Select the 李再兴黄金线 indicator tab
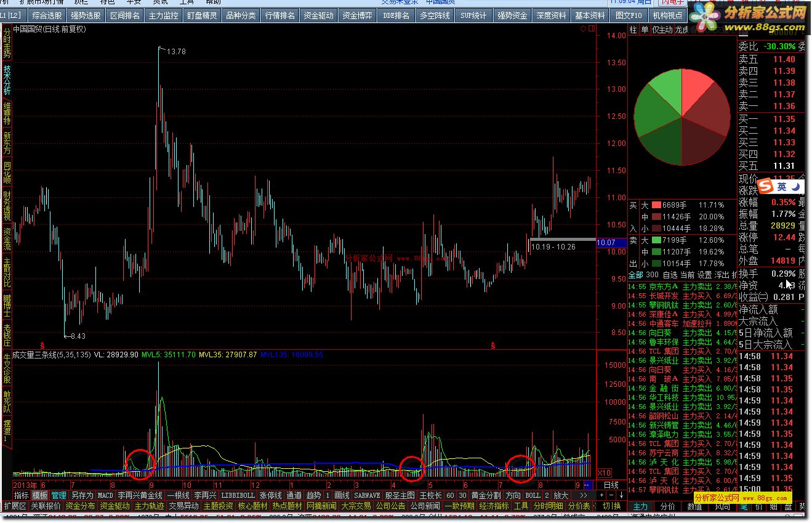The image size is (812, 523). coord(140,495)
